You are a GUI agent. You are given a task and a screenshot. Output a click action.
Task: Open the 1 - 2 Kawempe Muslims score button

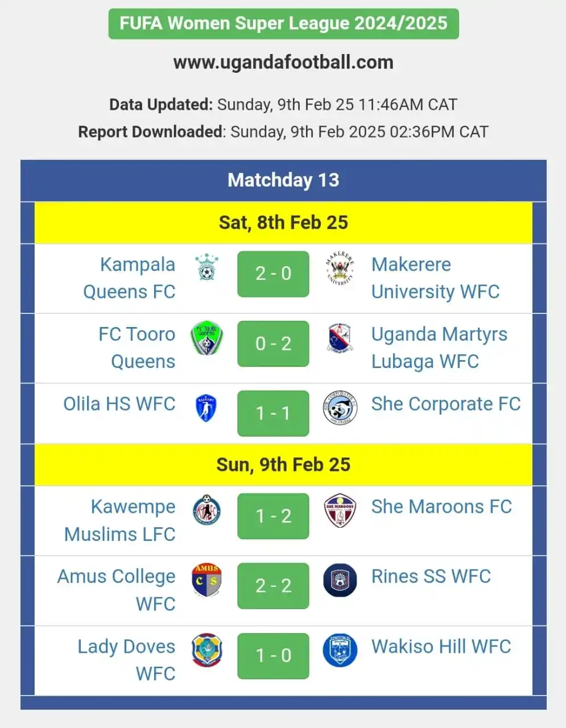273,516
